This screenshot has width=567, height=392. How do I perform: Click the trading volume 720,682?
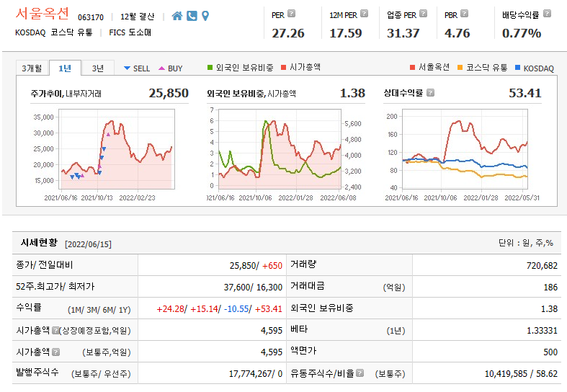[x=542, y=265]
